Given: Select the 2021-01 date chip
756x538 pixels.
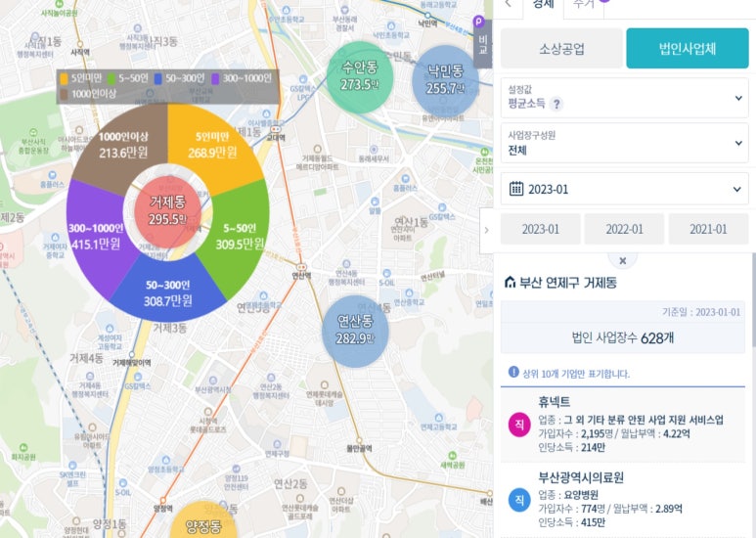Looking at the screenshot, I should point(708,229).
